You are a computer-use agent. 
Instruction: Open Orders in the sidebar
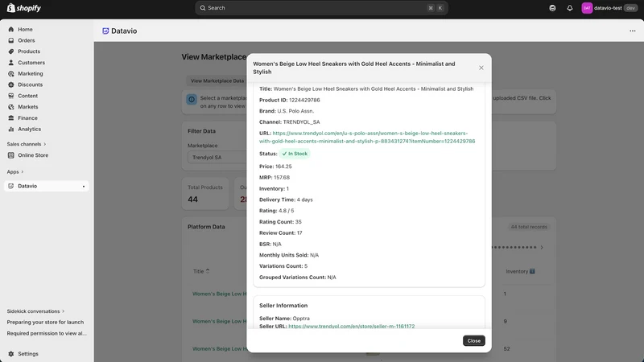coord(27,40)
